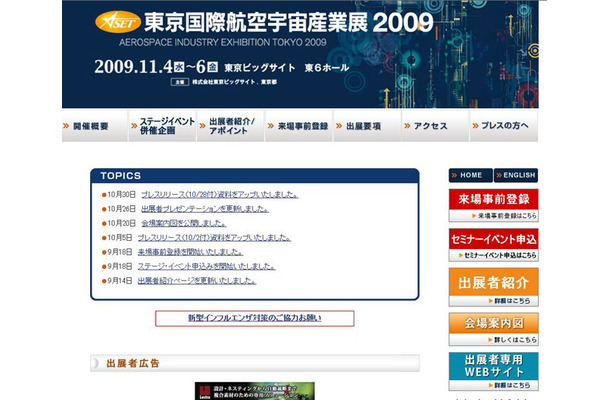
Task: Open the 出展要項 navigation item
Action: 367,126
